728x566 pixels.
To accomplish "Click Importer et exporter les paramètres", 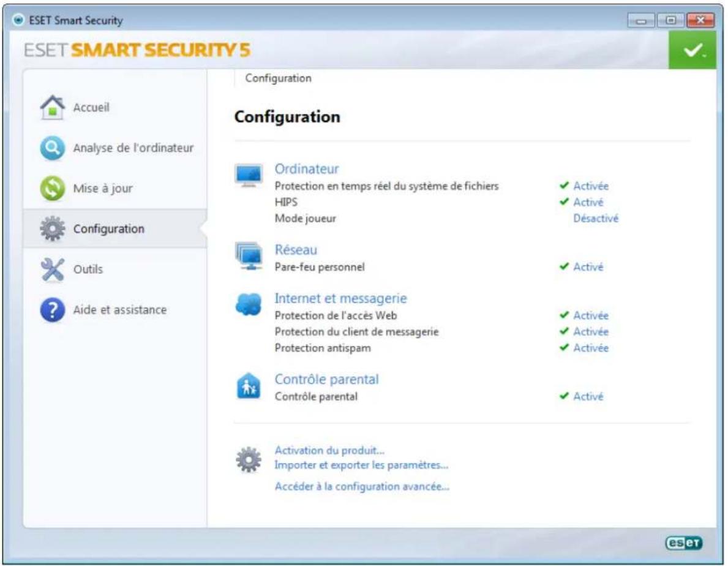I will pos(361,466).
